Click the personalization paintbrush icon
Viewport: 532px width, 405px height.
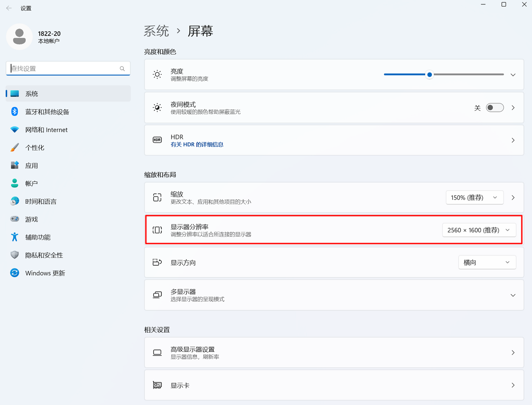pos(15,148)
